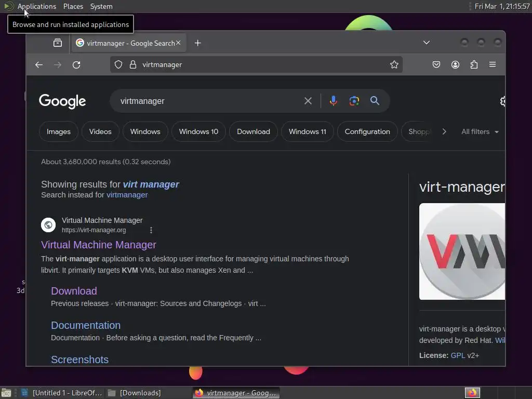The width and height of the screenshot is (532, 399).
Task: Click the show desktop icon in bottom panel
Action: click(6, 393)
